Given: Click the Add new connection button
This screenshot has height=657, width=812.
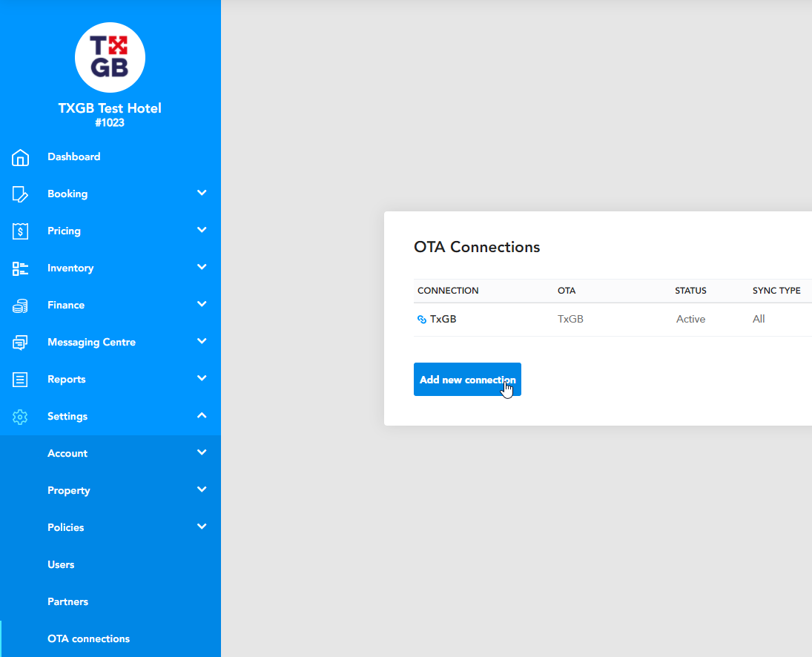Looking at the screenshot, I should tap(467, 380).
